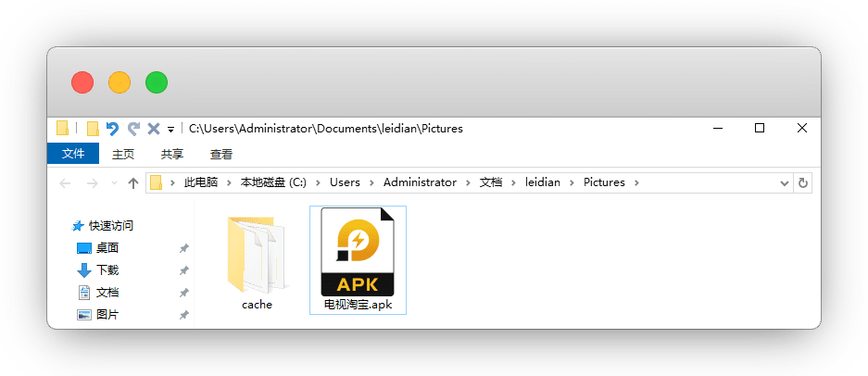Click leidian in the breadcrumb path
The width and height of the screenshot is (868, 376).
coord(543,182)
